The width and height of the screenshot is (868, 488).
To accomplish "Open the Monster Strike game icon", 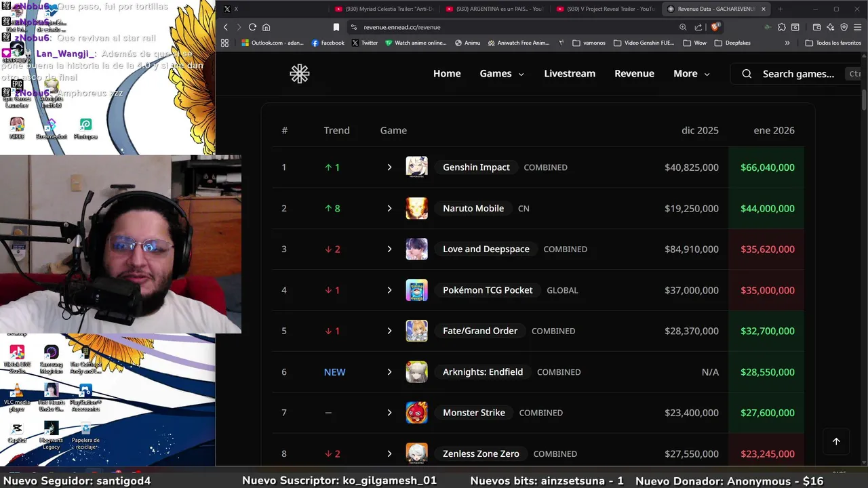I will point(416,413).
